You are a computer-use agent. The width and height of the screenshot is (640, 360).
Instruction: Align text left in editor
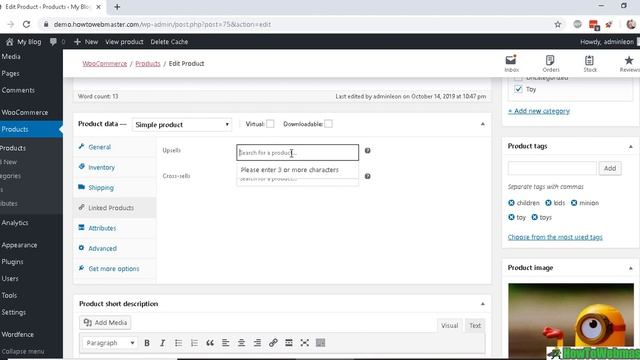tap(225, 343)
